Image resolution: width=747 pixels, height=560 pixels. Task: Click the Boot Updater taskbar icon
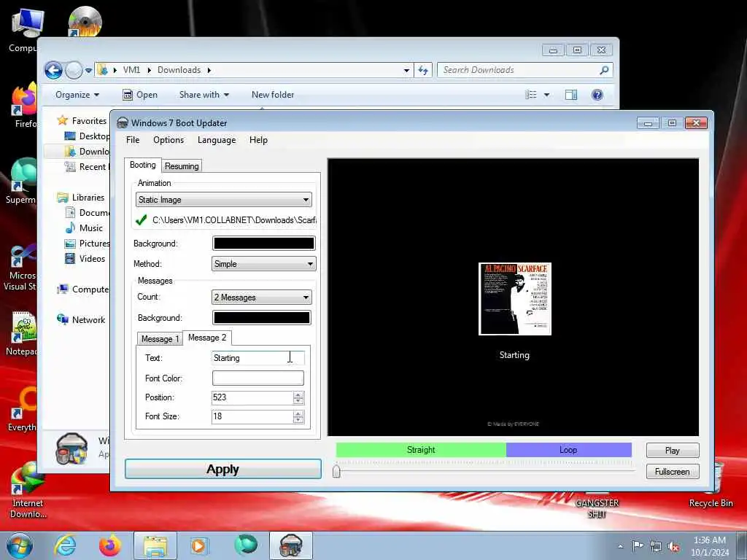[291, 545]
